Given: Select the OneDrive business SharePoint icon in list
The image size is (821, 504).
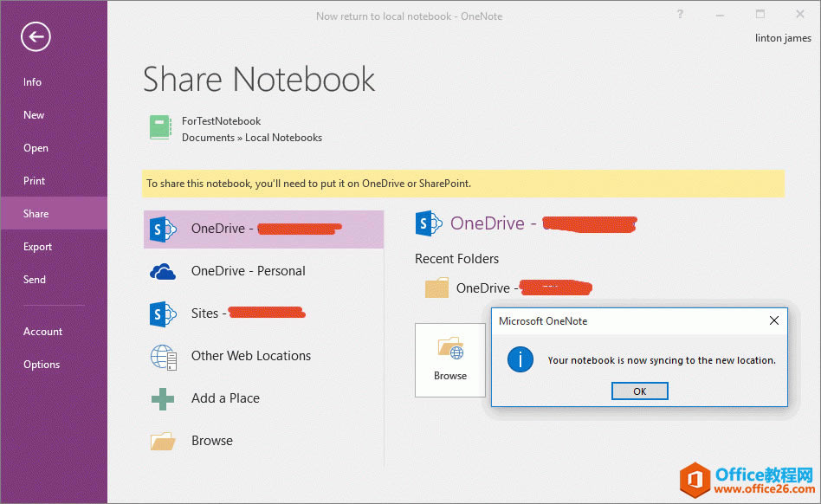Looking at the screenshot, I should pos(163,229).
